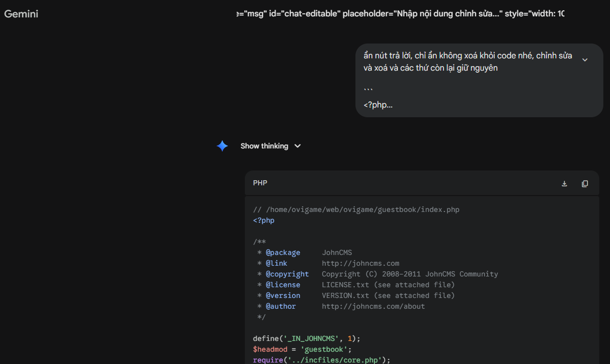
Task: Click the $headmod = 'guestbook' line
Action: coord(302,349)
